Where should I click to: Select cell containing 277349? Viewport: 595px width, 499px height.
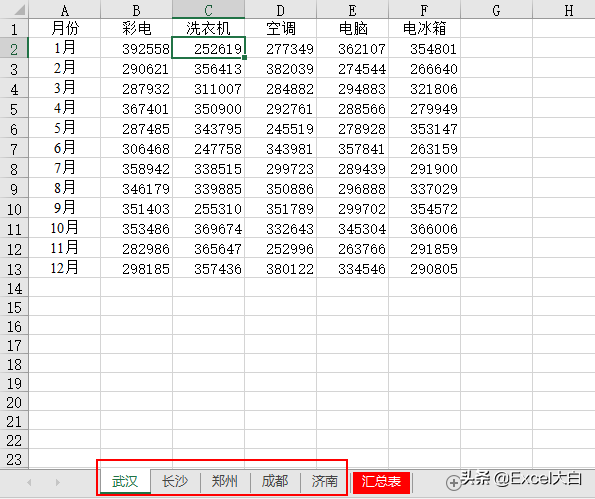coord(280,48)
